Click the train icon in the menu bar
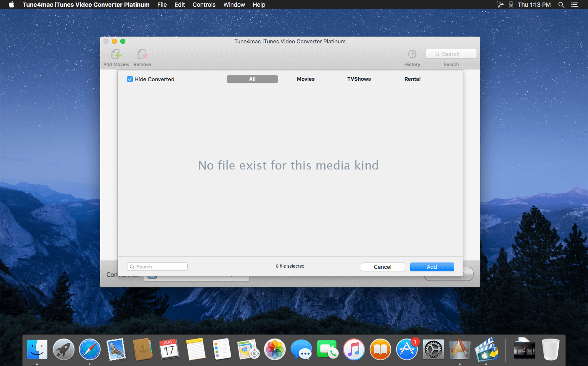 coord(511,5)
